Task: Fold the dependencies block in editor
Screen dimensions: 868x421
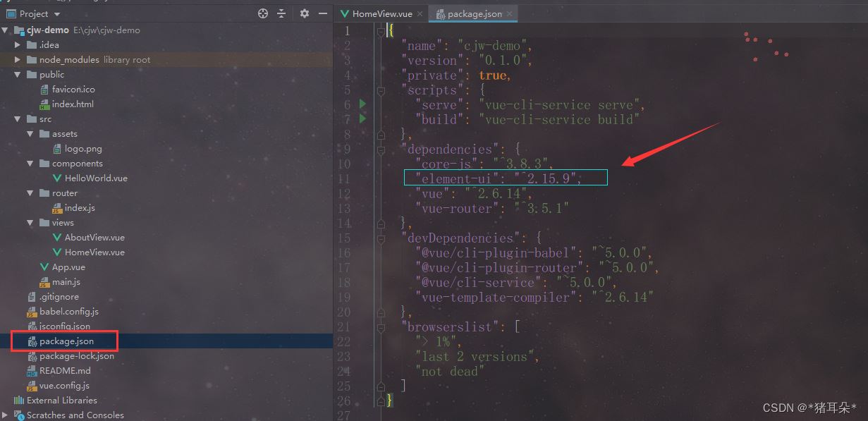Action: (x=381, y=149)
